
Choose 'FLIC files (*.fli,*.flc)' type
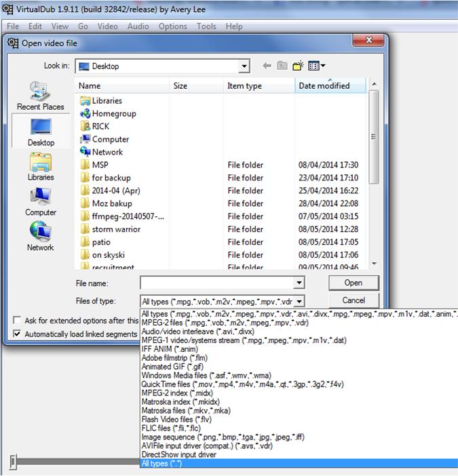coord(171,429)
